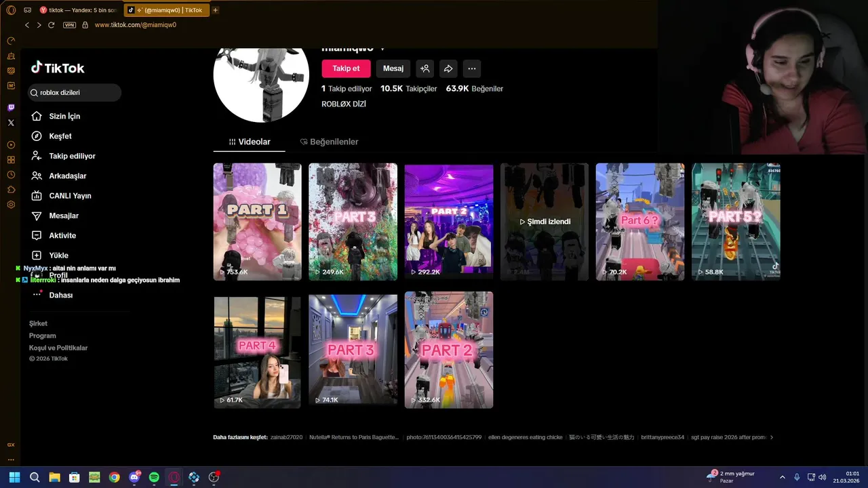
Task: Go back with the browser back arrow
Action: click(27, 25)
